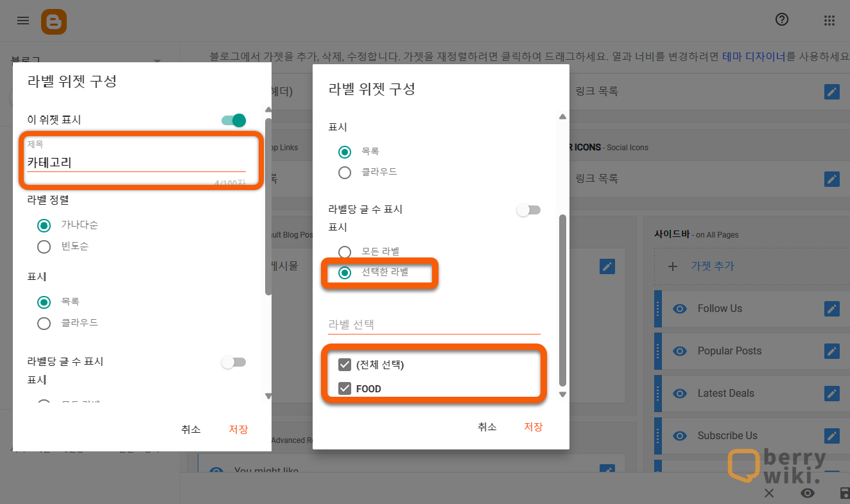Image resolution: width=850 pixels, height=504 pixels.
Task: Click 저장 in the 라벨 선택 dialog
Action: click(533, 427)
